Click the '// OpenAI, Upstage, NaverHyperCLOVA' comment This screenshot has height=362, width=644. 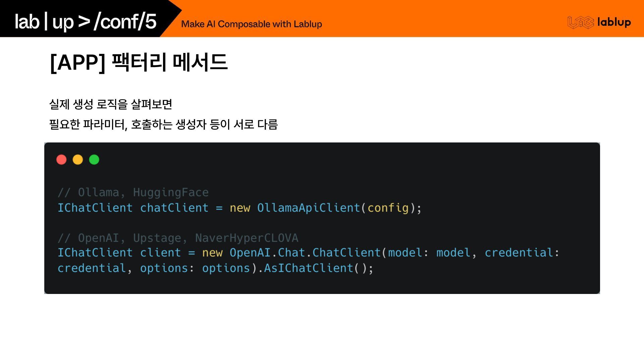[x=178, y=238]
